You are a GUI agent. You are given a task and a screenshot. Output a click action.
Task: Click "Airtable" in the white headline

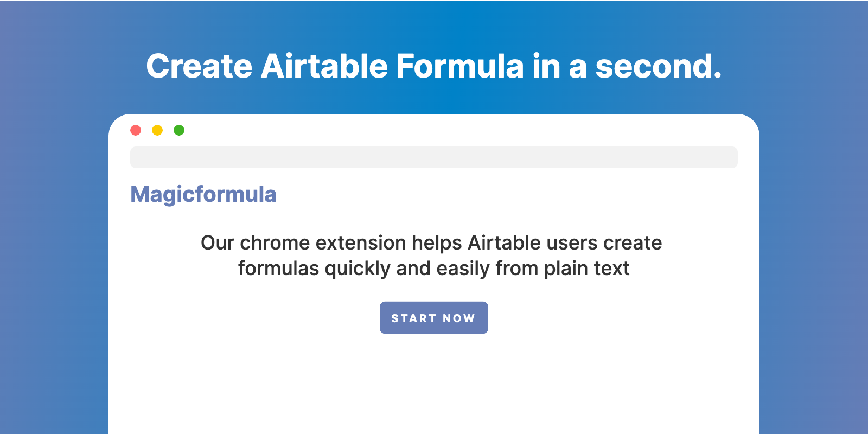324,66
